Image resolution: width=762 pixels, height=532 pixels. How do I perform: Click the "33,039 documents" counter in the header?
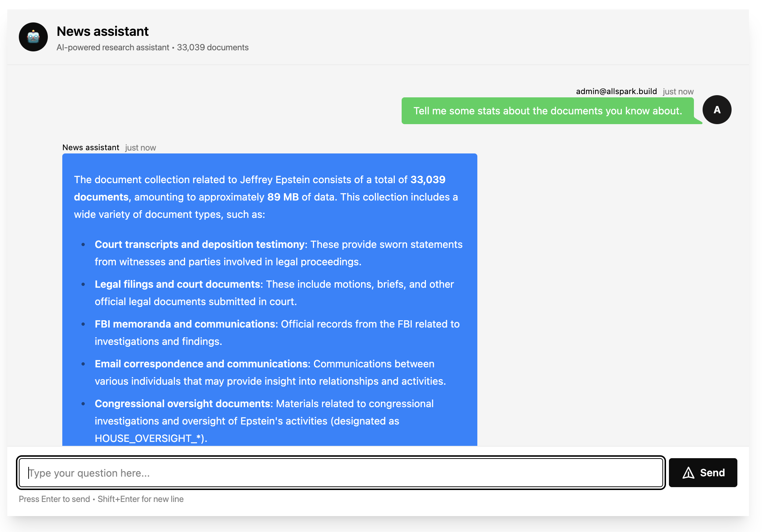coord(212,47)
